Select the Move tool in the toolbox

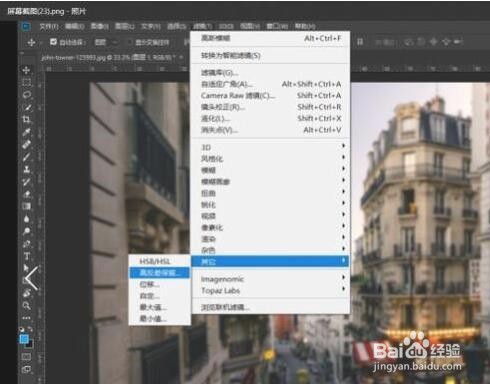(x=26, y=70)
